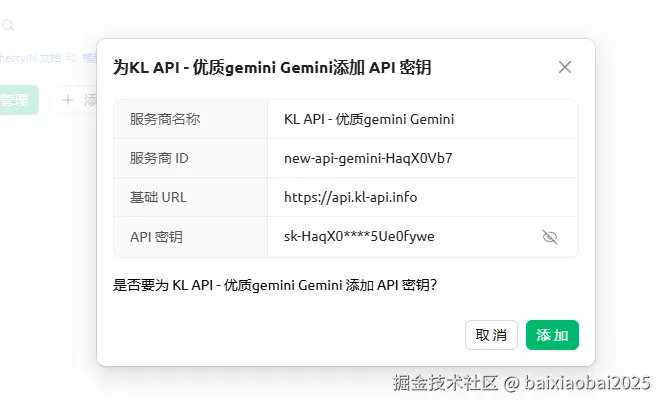Close the add API key dialog
Viewport: 663px width, 405px height.
tap(564, 67)
